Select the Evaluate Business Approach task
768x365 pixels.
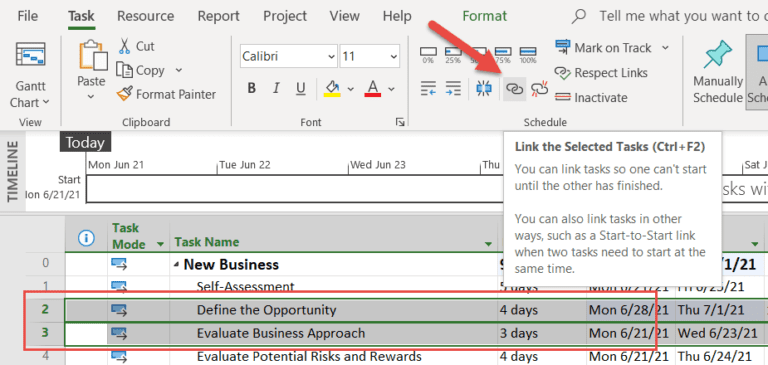[281, 333]
